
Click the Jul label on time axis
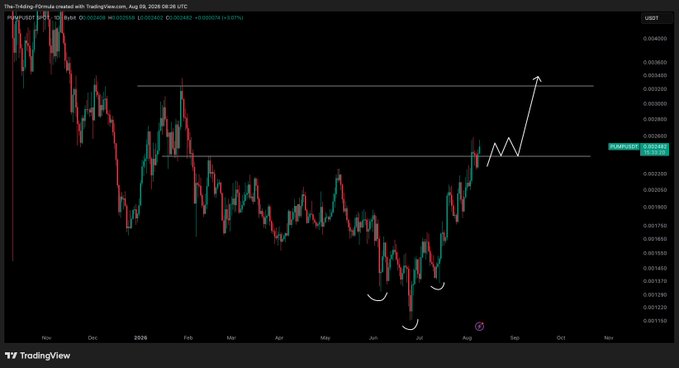tap(419, 338)
